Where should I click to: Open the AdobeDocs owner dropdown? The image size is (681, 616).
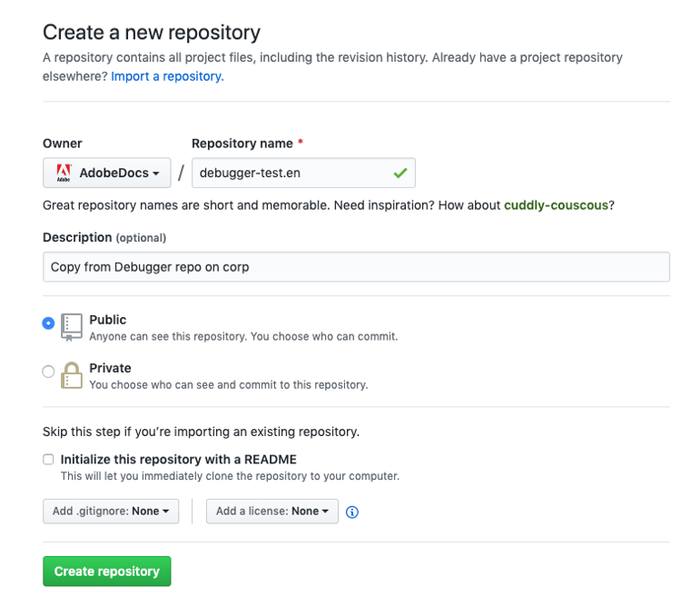[x=107, y=173]
